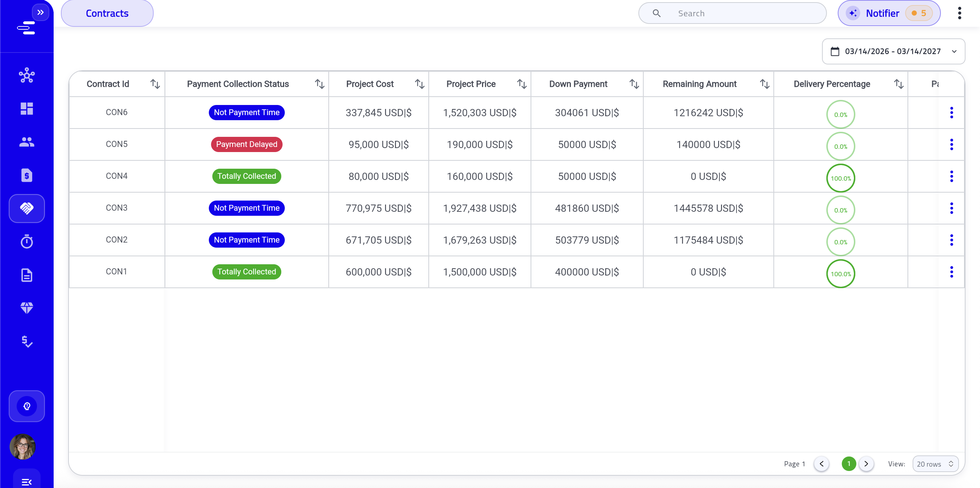This screenshot has height=488, width=980.
Task: Select the diamond gem icon in sidebar
Action: (26, 307)
